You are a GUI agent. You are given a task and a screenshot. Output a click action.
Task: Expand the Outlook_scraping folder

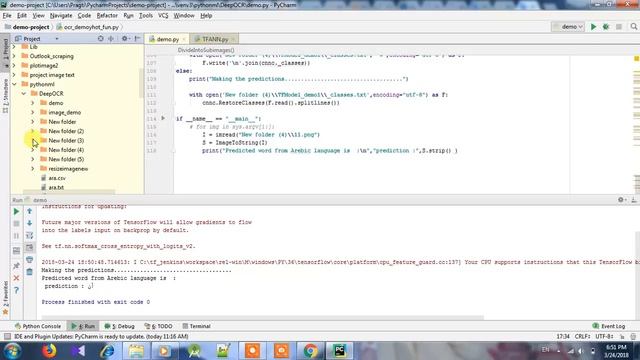[x=14, y=56]
